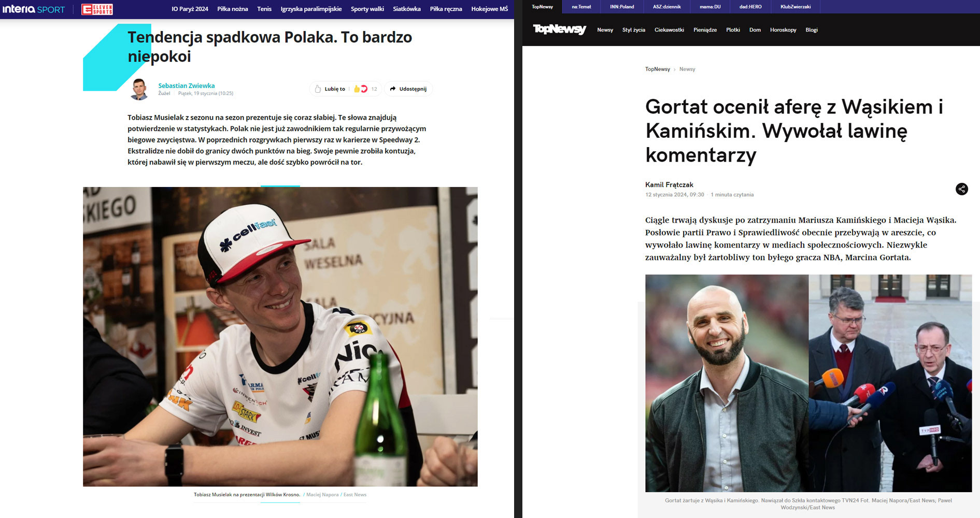Click Sebastian Zwiewka author avatar
Screen dimensions: 980x518
tap(139, 89)
